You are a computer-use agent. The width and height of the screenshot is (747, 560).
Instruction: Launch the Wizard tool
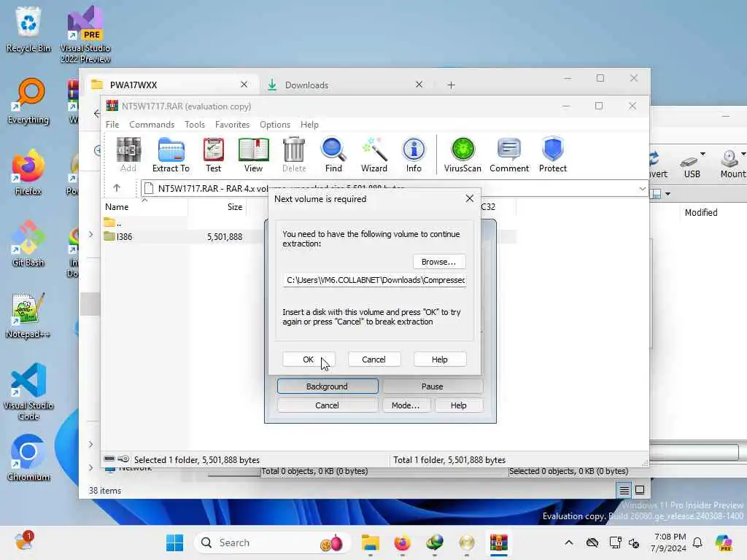coord(374,155)
